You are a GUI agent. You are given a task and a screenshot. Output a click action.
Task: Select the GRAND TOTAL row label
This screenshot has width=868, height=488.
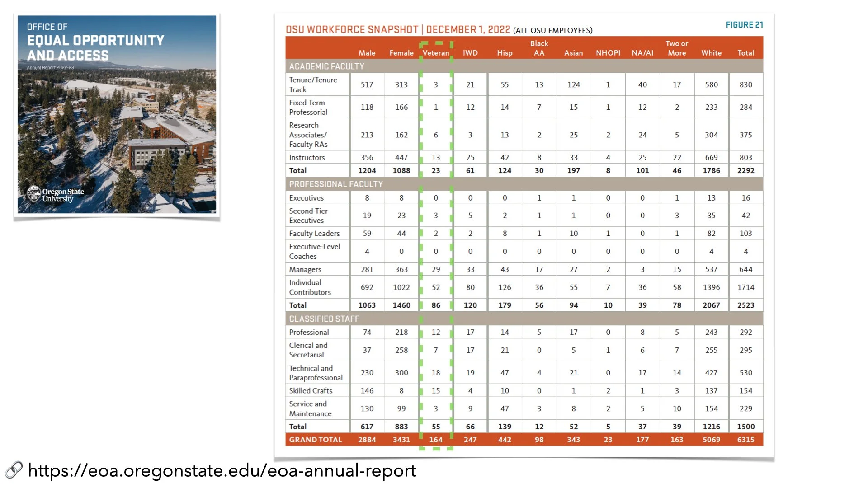(x=316, y=440)
